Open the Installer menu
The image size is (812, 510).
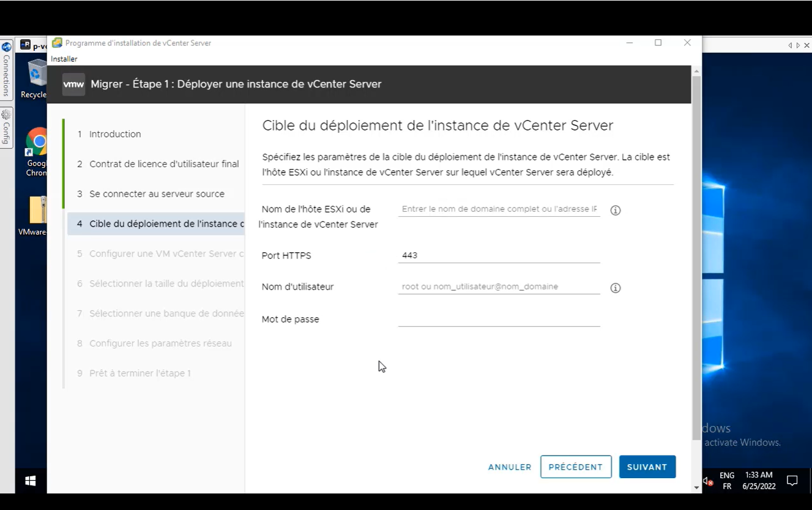click(x=64, y=59)
